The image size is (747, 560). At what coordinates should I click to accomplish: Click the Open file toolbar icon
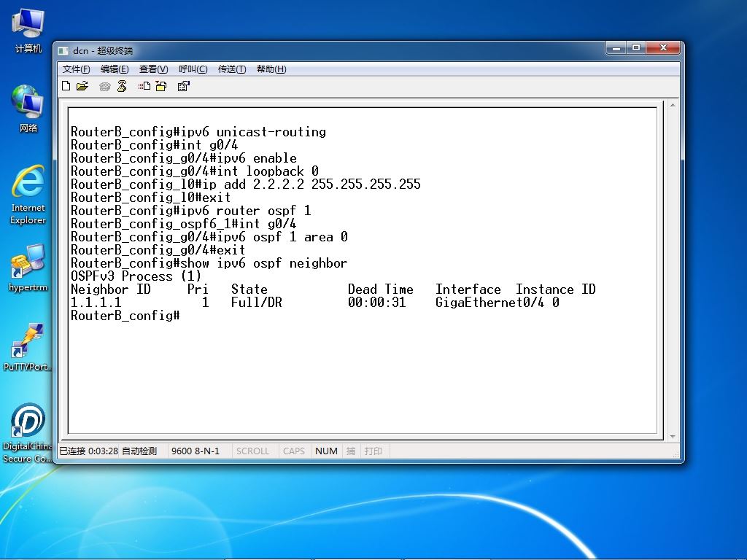[x=82, y=86]
